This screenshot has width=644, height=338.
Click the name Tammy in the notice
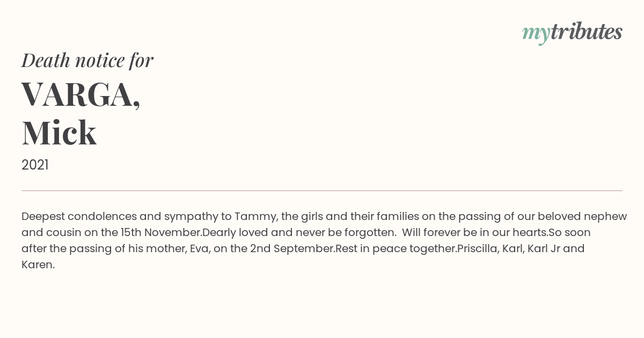[256, 217]
